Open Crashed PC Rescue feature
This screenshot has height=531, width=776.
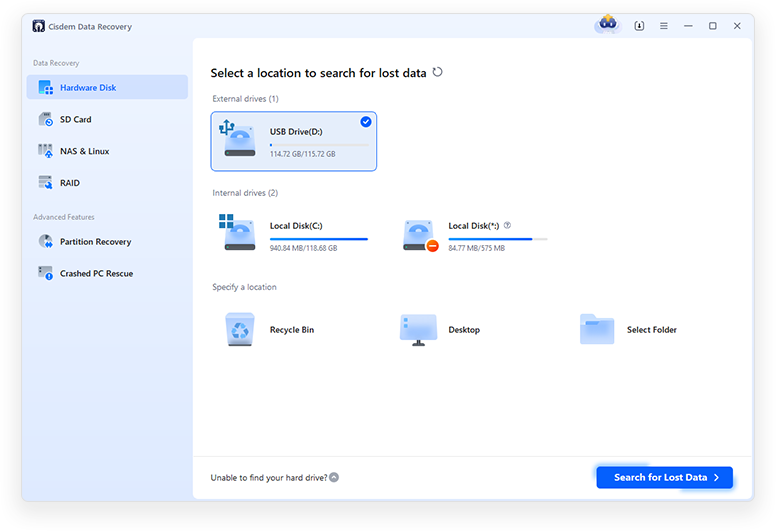pyautogui.click(x=107, y=273)
